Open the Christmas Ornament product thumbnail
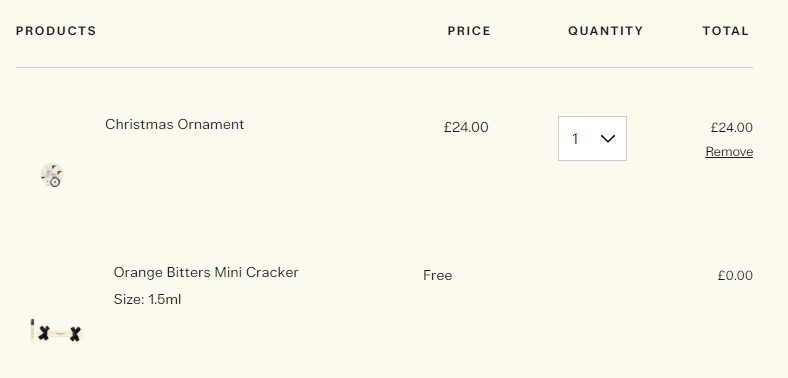Screen dimensions: 788x378 (x=52, y=175)
